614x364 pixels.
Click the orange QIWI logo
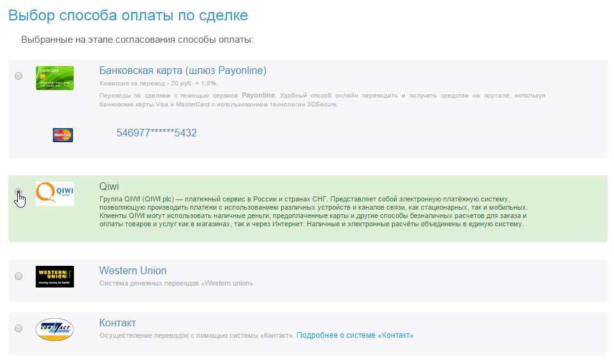[x=55, y=194]
